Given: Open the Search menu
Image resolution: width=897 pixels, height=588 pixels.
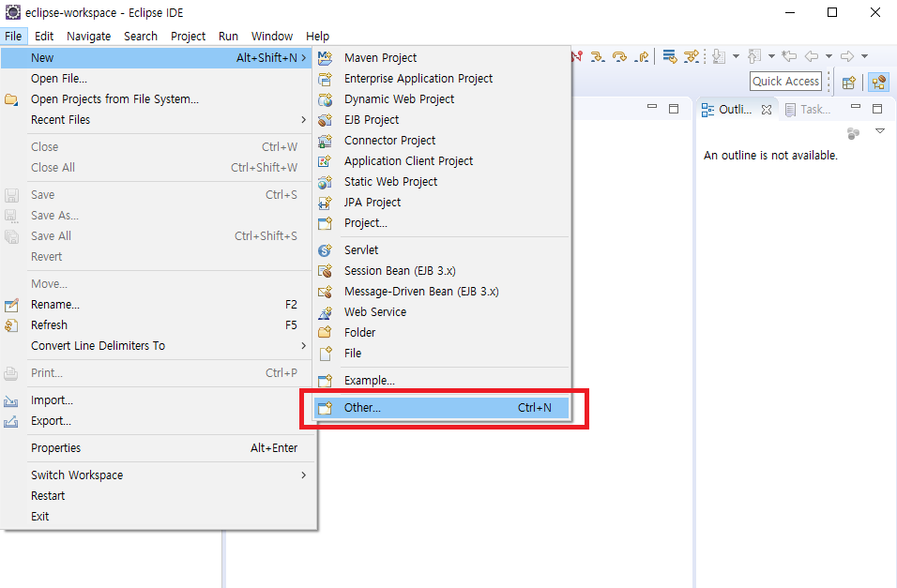Looking at the screenshot, I should pos(141,36).
